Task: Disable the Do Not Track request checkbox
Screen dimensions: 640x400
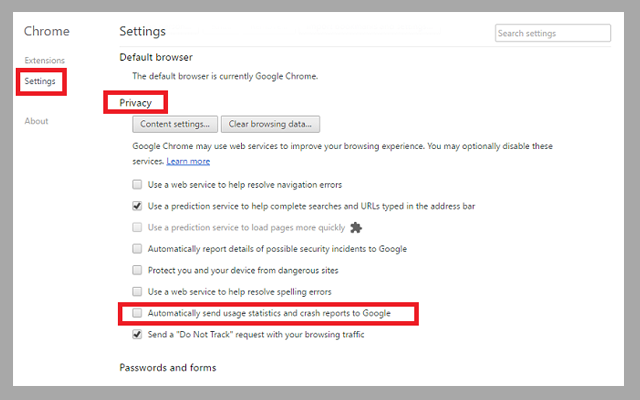Action: [138, 335]
